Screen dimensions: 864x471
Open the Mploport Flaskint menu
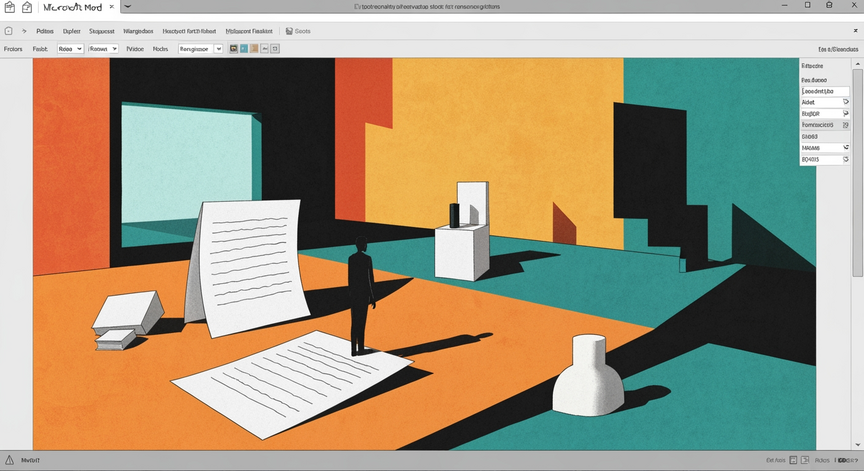pos(249,31)
